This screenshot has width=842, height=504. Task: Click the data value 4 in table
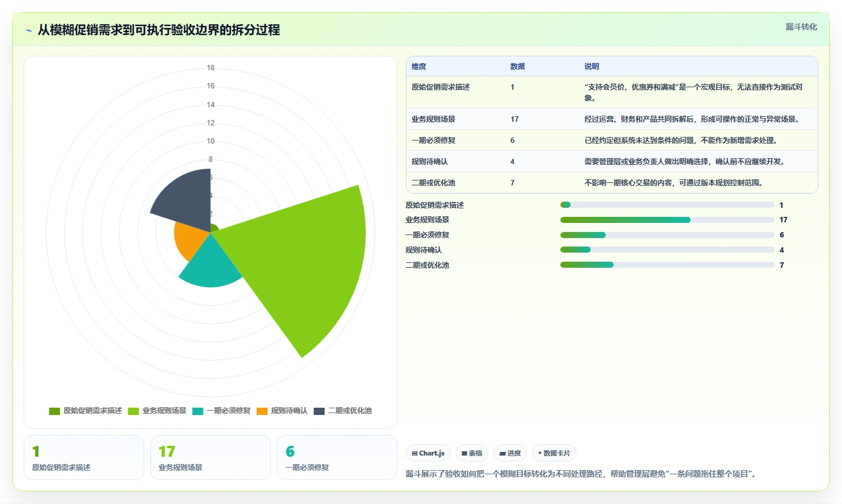512,162
